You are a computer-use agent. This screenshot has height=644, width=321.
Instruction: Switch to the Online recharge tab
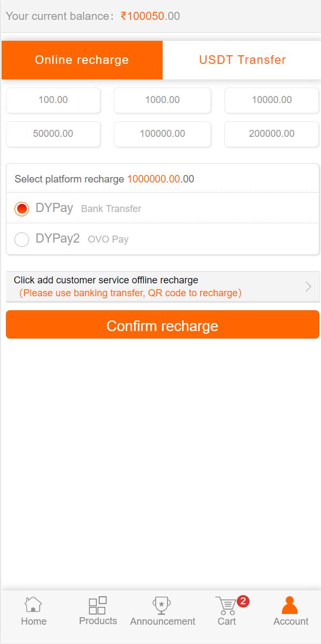point(82,60)
